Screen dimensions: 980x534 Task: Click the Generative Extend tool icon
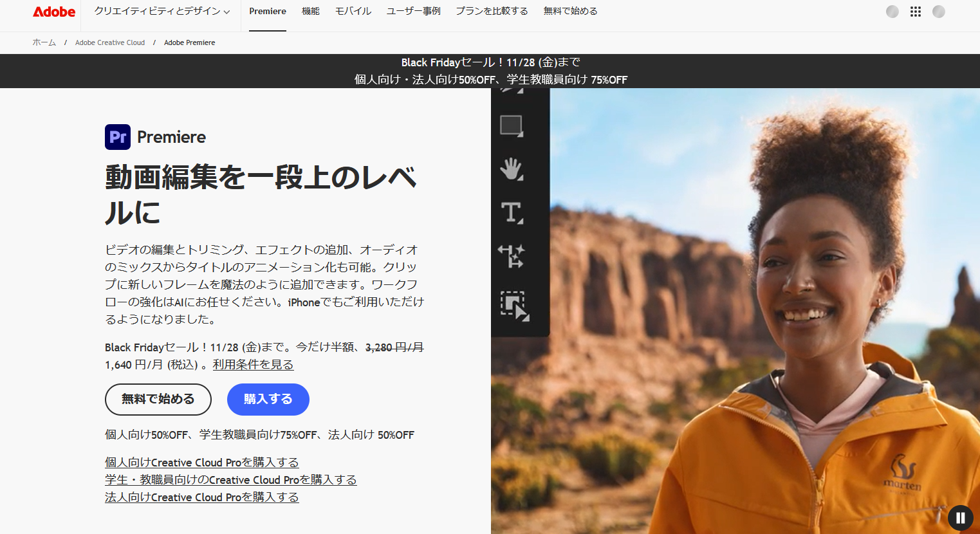(512, 256)
